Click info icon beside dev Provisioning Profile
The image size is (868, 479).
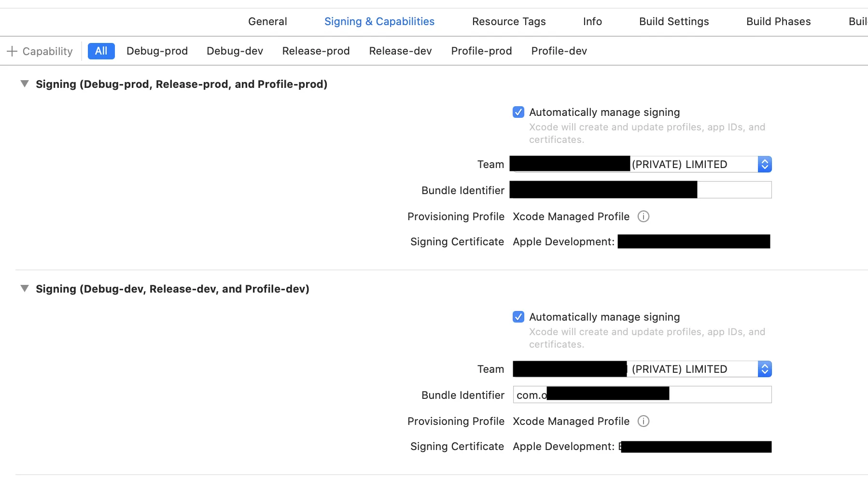tap(643, 421)
